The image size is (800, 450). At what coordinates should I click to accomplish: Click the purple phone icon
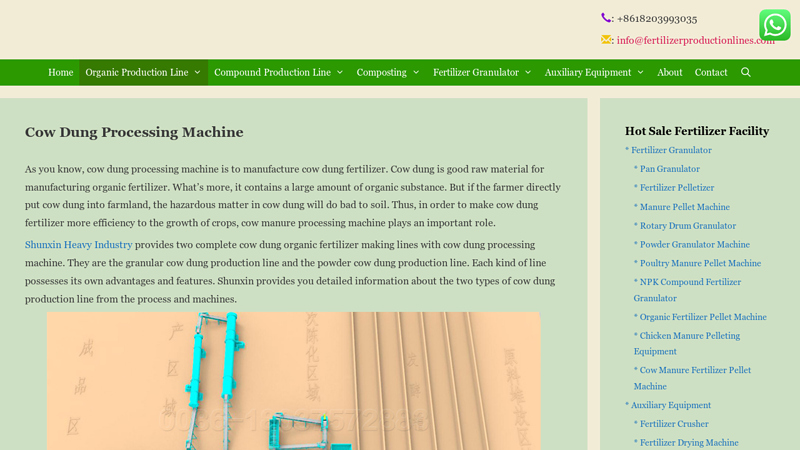[606, 18]
